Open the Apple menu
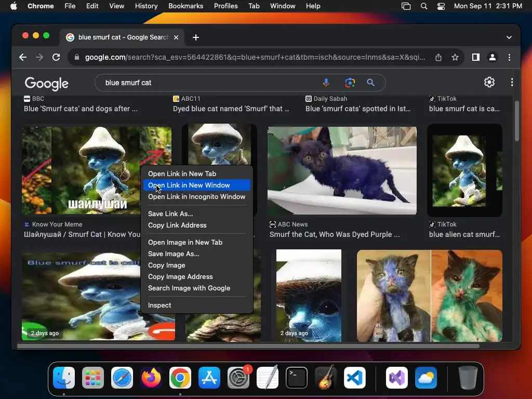The width and height of the screenshot is (532, 399). pyautogui.click(x=14, y=6)
